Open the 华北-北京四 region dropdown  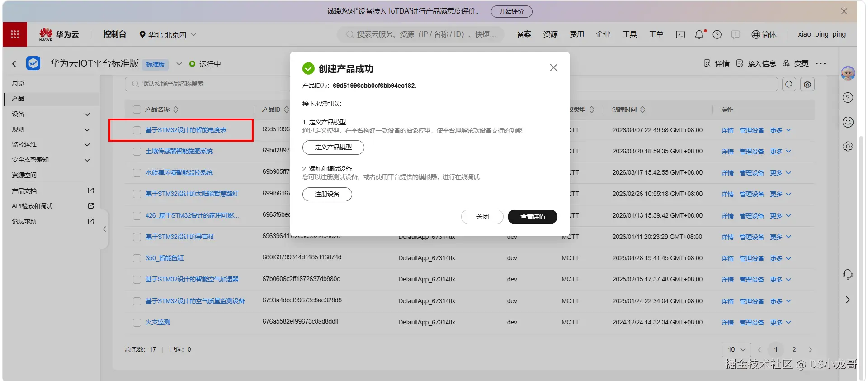[168, 34]
